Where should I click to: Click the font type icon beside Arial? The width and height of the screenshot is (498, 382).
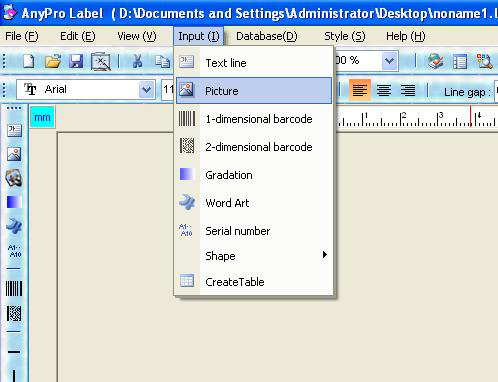[x=30, y=89]
